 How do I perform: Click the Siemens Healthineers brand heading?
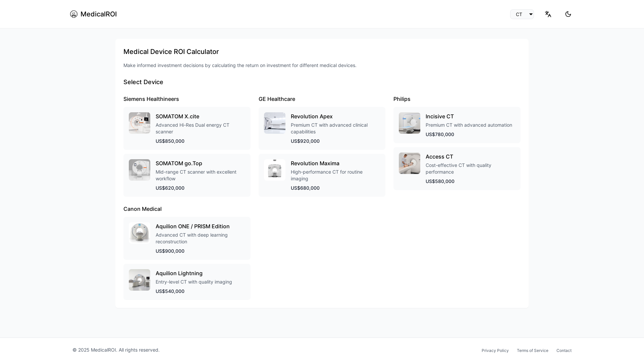(151, 99)
